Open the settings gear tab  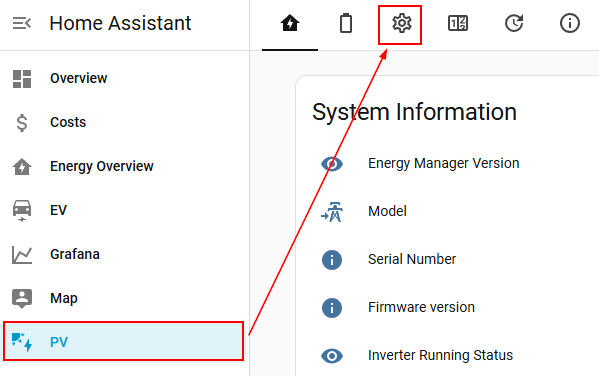click(401, 24)
